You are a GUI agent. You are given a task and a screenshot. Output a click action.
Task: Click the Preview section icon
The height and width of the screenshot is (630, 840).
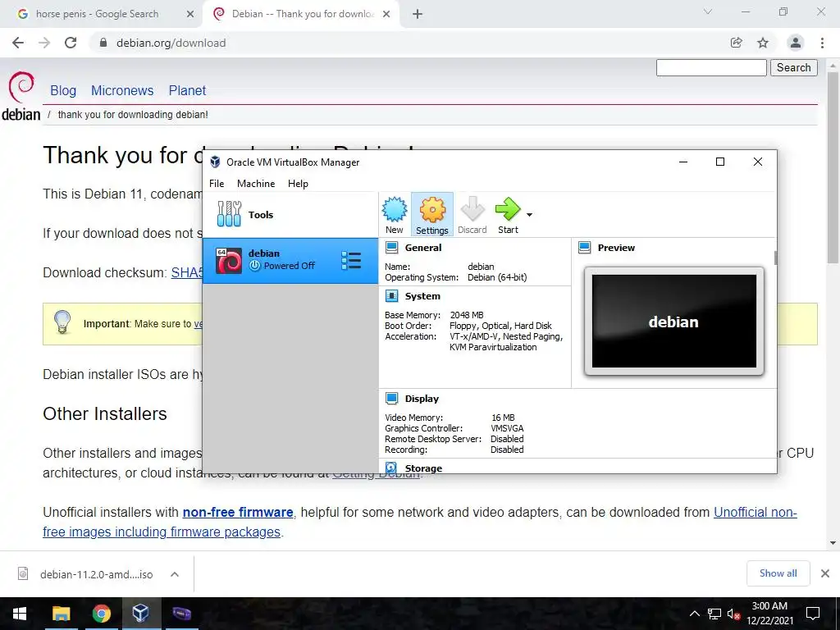click(584, 248)
